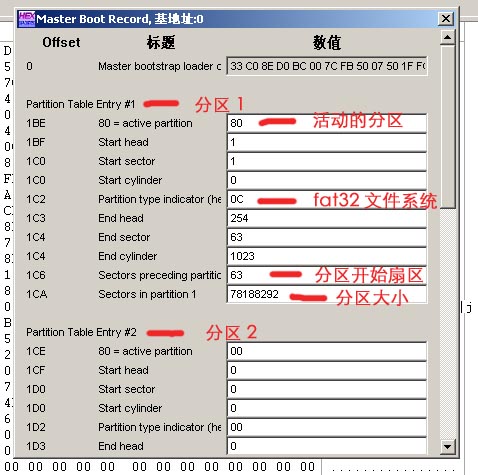Click the Entry #2 Start cylinder field
The image size is (478, 475).
point(327,408)
